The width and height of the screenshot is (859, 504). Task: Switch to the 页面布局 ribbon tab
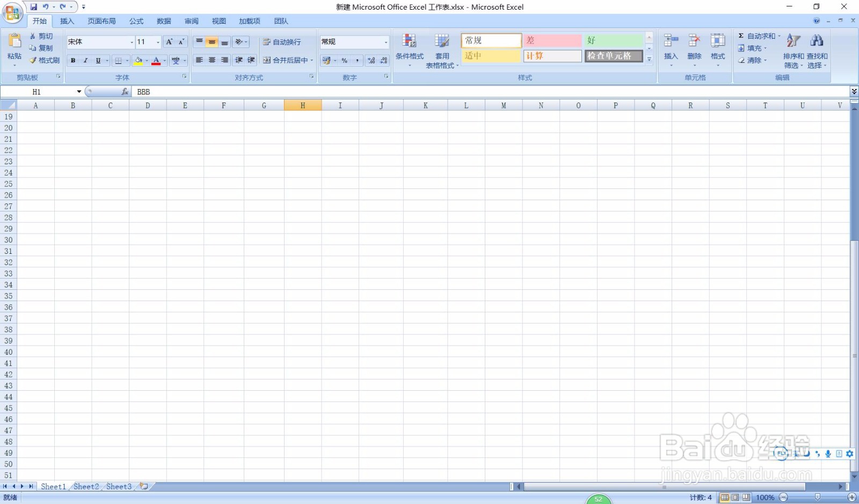101,21
